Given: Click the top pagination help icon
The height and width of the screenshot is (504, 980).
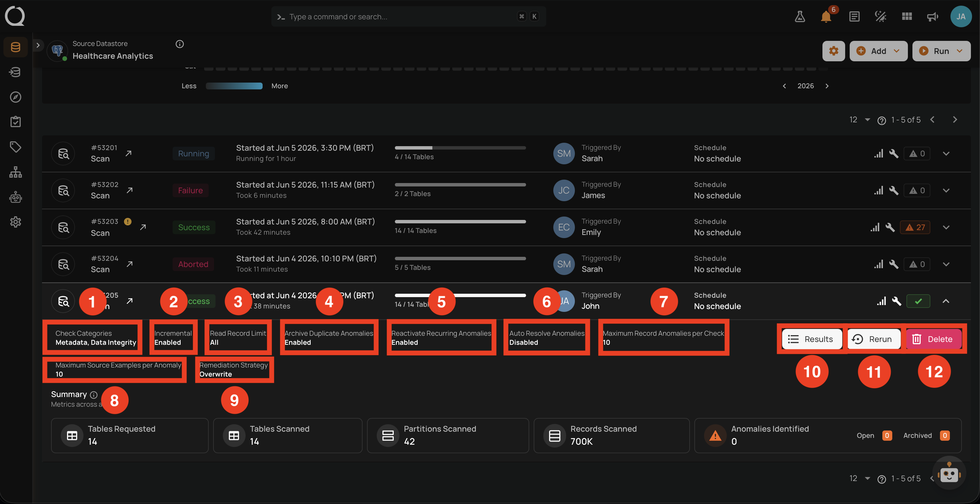Looking at the screenshot, I should point(881,121).
